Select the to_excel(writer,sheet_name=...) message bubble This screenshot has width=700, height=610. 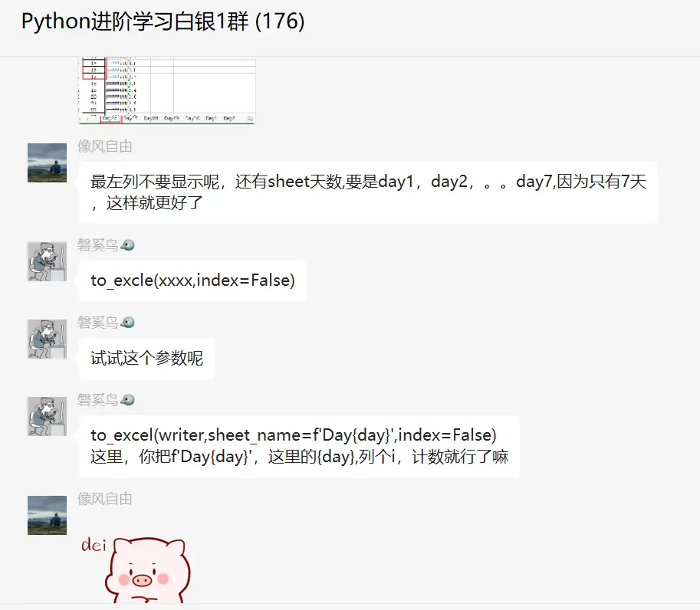pyautogui.click(x=299, y=446)
